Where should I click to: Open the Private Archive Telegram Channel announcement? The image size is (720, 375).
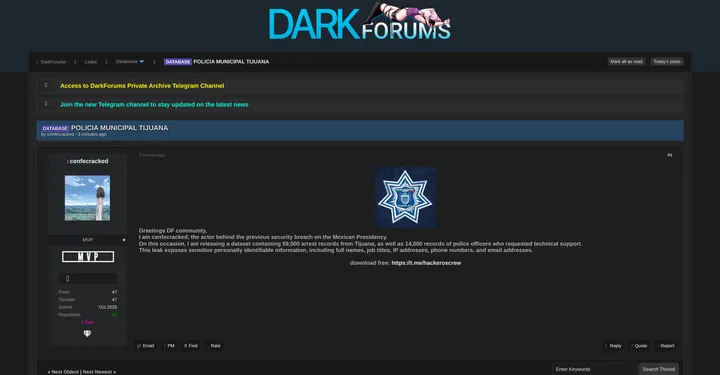142,86
